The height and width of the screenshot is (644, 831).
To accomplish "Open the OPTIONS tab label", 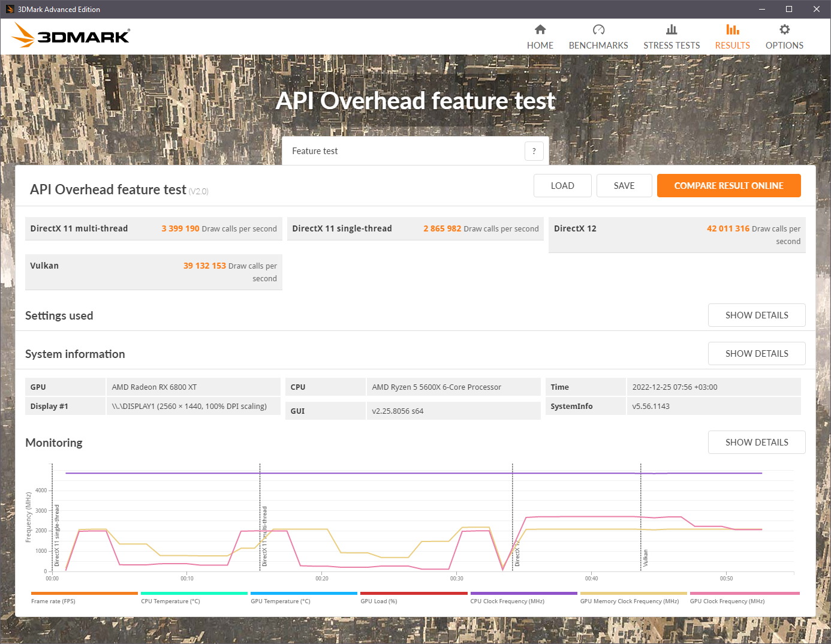I will click(784, 46).
